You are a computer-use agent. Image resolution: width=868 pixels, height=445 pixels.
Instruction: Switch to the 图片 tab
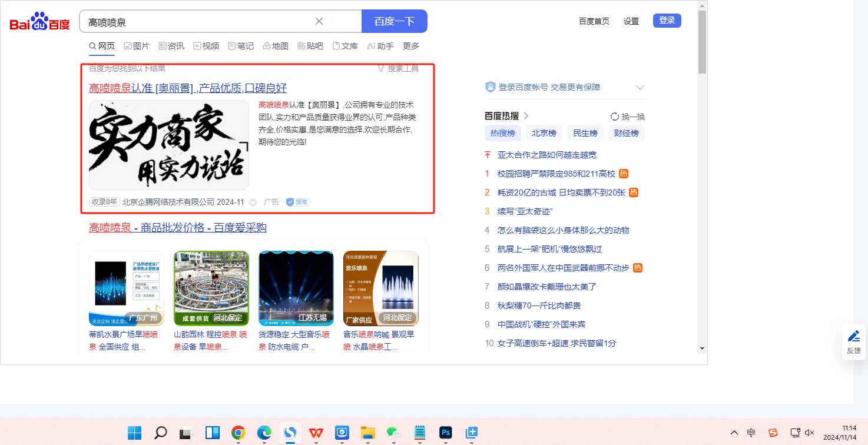pyautogui.click(x=137, y=46)
